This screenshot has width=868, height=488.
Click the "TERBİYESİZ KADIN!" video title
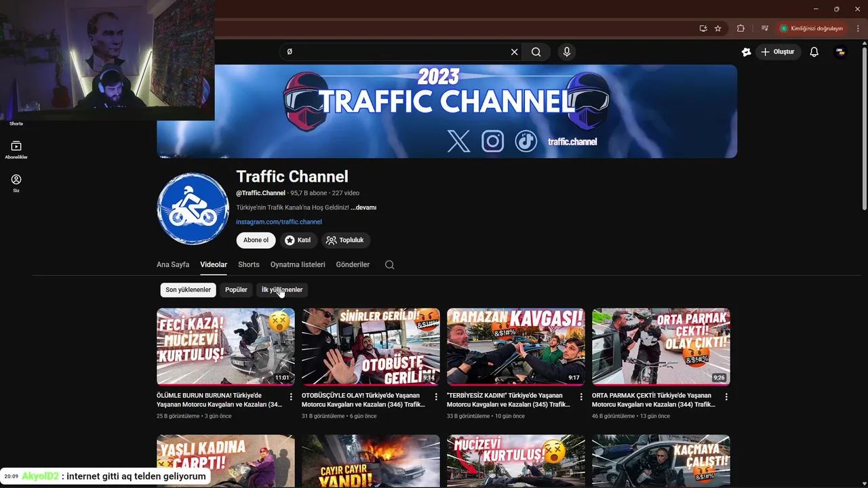pyautogui.click(x=509, y=400)
